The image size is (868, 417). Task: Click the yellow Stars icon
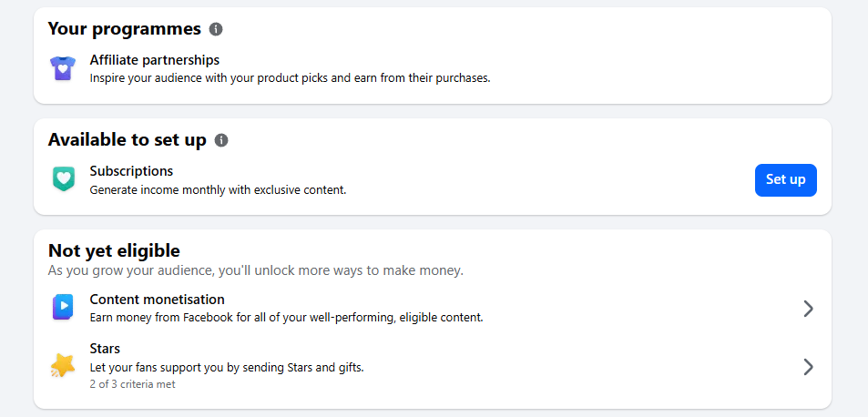[x=63, y=366]
